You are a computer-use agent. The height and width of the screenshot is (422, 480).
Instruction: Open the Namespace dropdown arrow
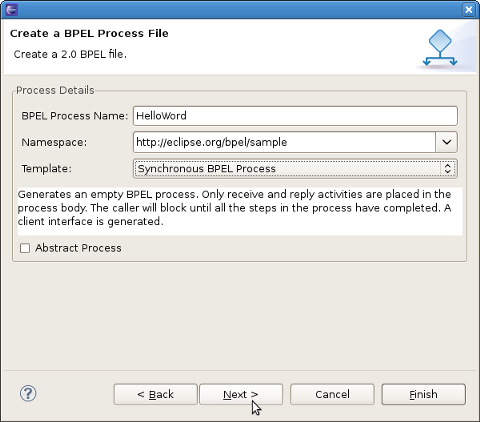446,142
